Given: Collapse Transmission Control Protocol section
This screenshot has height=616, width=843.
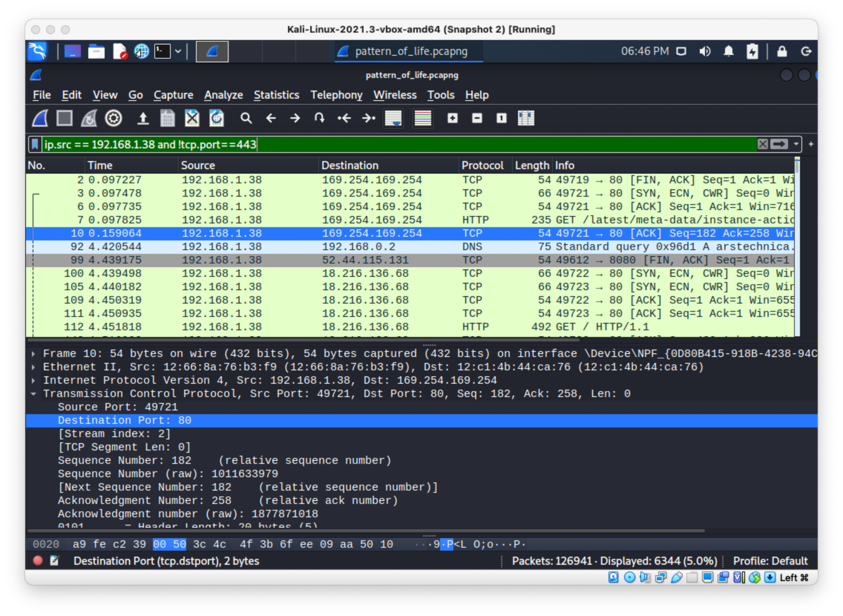Looking at the screenshot, I should coord(33,394).
